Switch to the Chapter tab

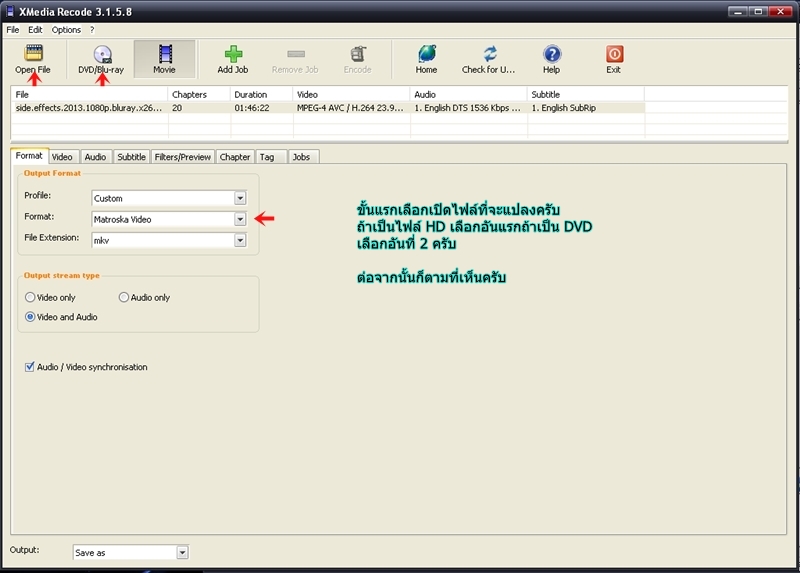point(235,157)
